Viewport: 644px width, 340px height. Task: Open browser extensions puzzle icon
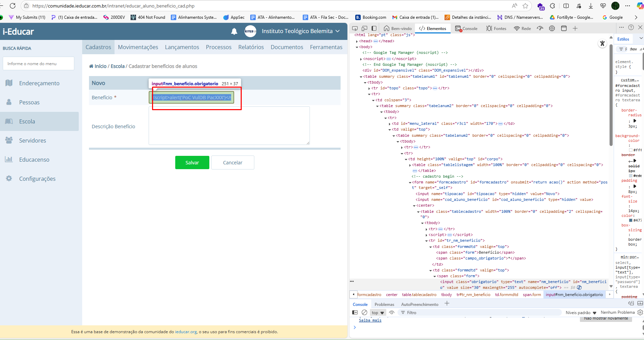553,6
